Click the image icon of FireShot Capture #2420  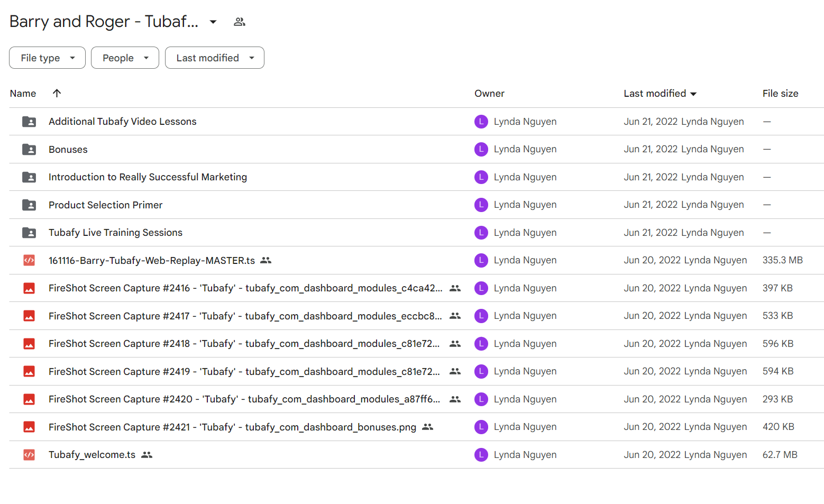click(x=29, y=399)
